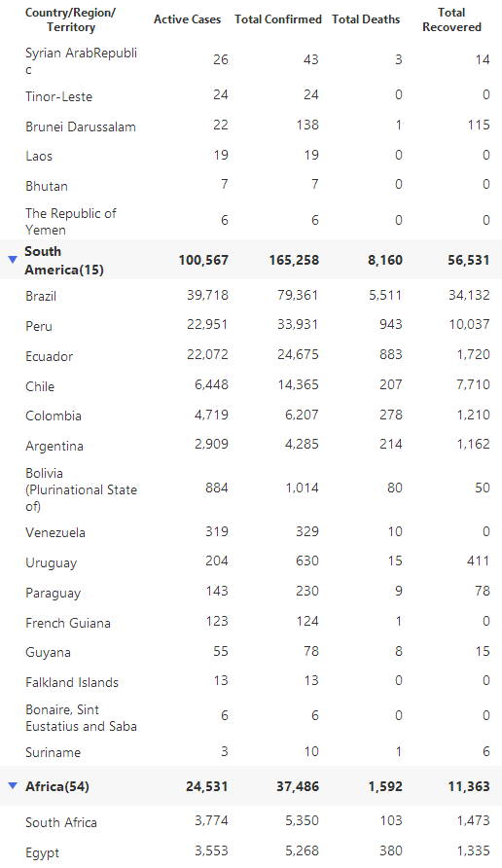502x868 pixels.
Task: Click the Total Recovered column header
Action: click(451, 19)
